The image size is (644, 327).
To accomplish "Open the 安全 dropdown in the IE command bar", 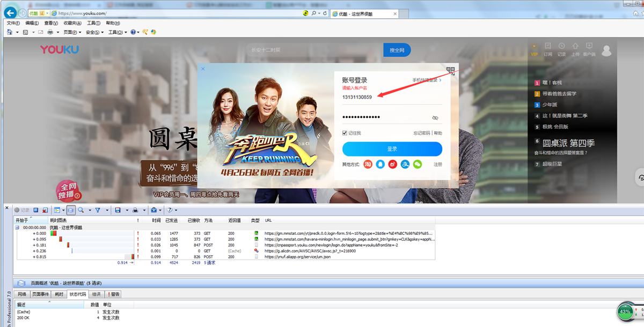I will (91, 32).
